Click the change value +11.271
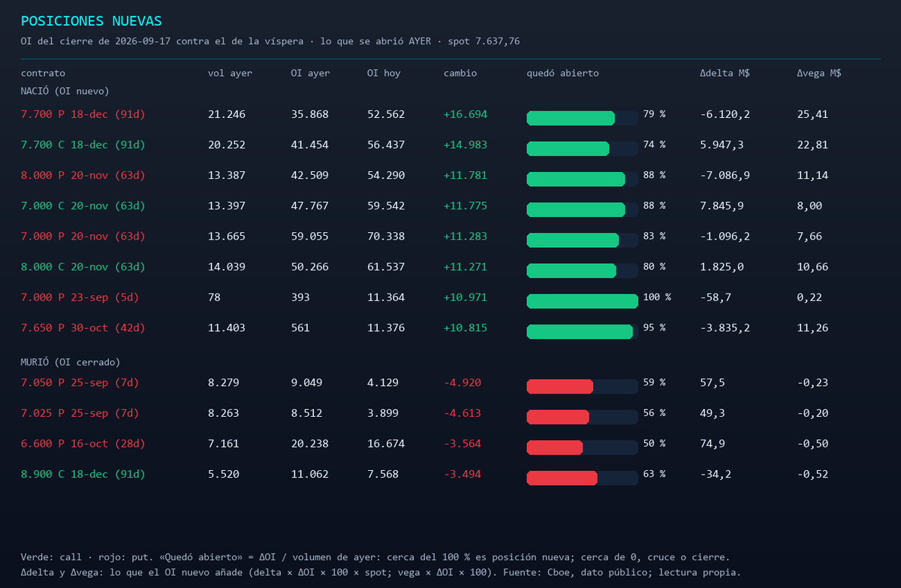This screenshot has width=901, height=588. pyautogui.click(x=466, y=267)
